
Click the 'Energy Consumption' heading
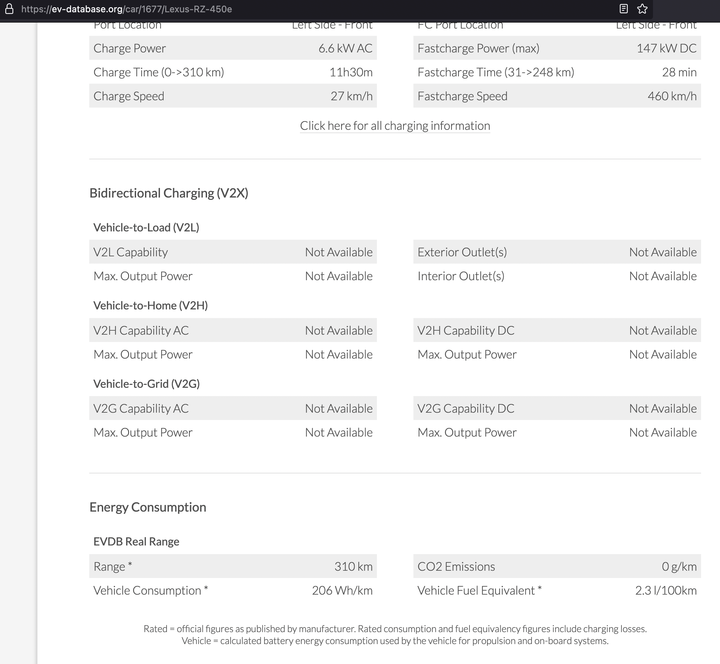pyautogui.click(x=148, y=507)
